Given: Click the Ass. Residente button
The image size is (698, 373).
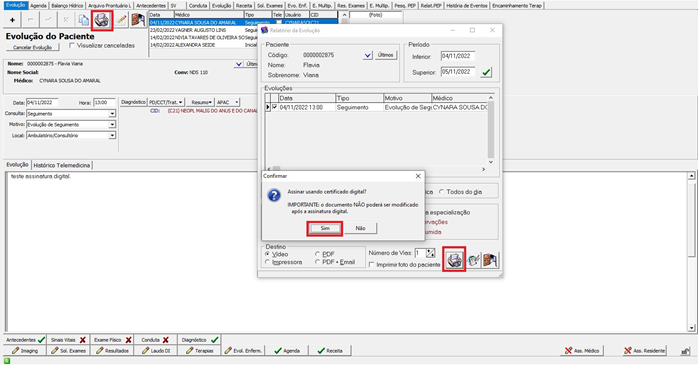Looking at the screenshot, I should pyautogui.click(x=645, y=351).
